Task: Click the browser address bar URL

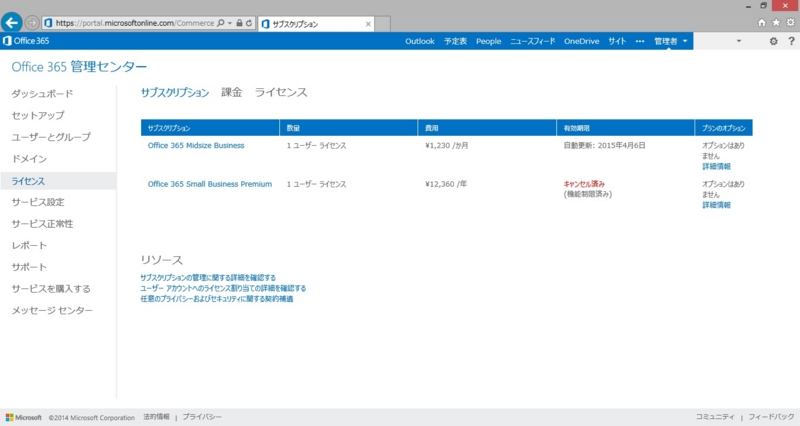Action: click(135, 23)
